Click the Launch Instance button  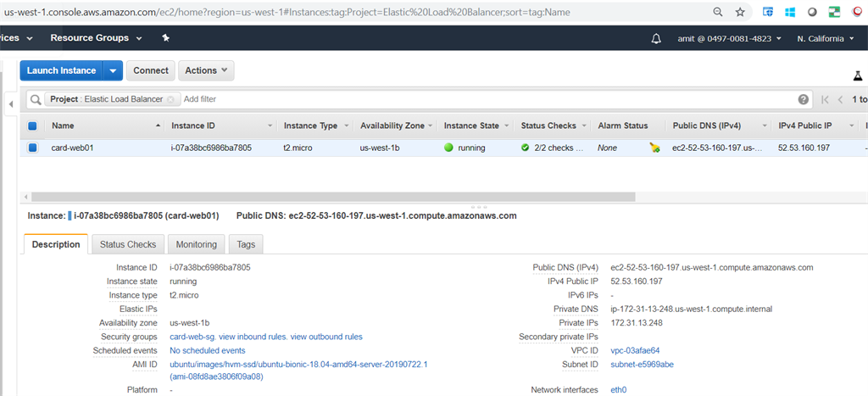(x=61, y=71)
